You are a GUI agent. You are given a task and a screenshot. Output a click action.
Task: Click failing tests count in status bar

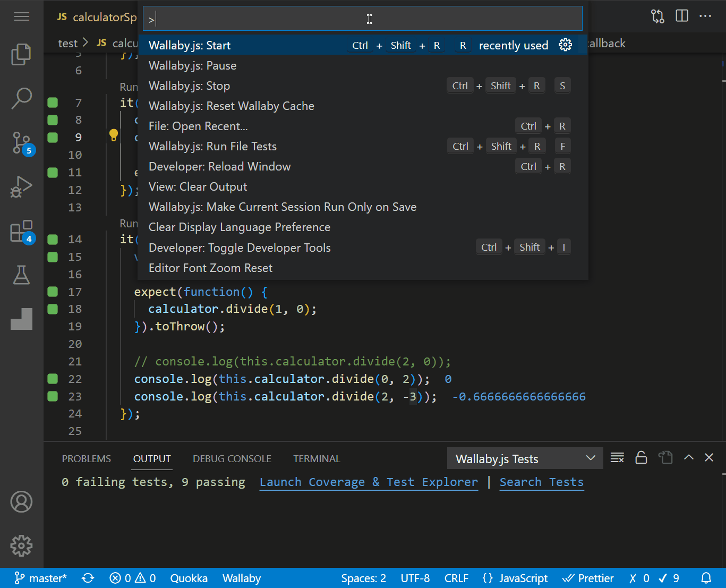click(x=639, y=578)
